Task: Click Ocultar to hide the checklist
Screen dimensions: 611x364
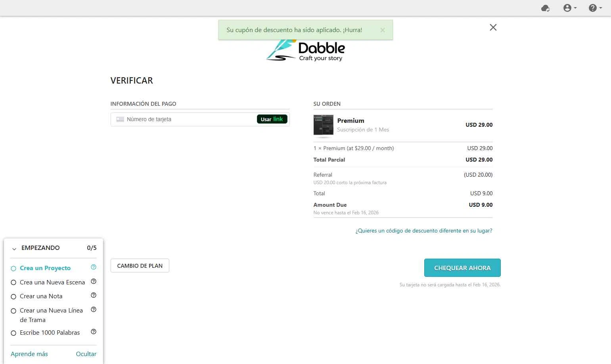Action: click(86, 354)
